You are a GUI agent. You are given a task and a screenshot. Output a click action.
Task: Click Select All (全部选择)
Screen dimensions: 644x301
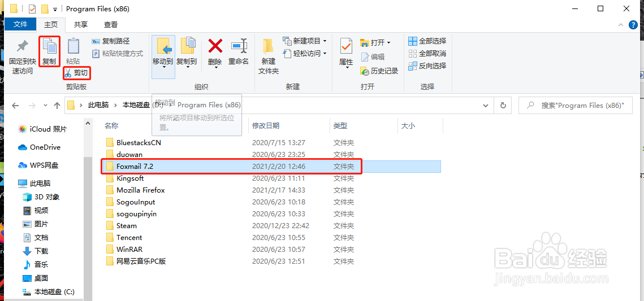pyautogui.click(x=427, y=41)
